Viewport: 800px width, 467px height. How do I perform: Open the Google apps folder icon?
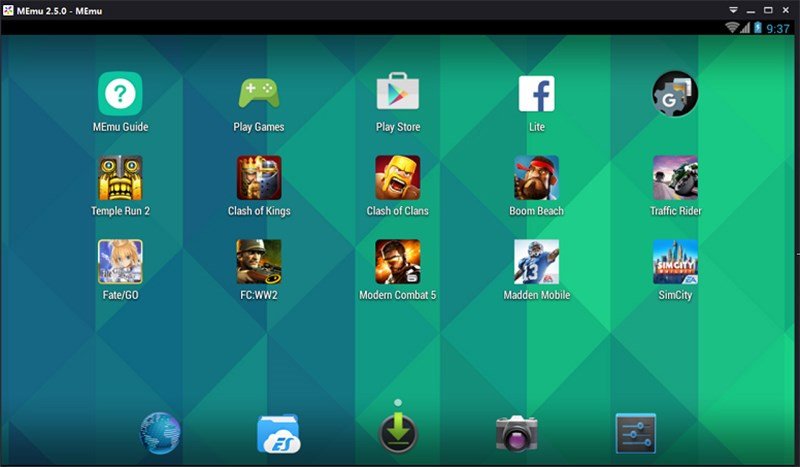(x=675, y=94)
